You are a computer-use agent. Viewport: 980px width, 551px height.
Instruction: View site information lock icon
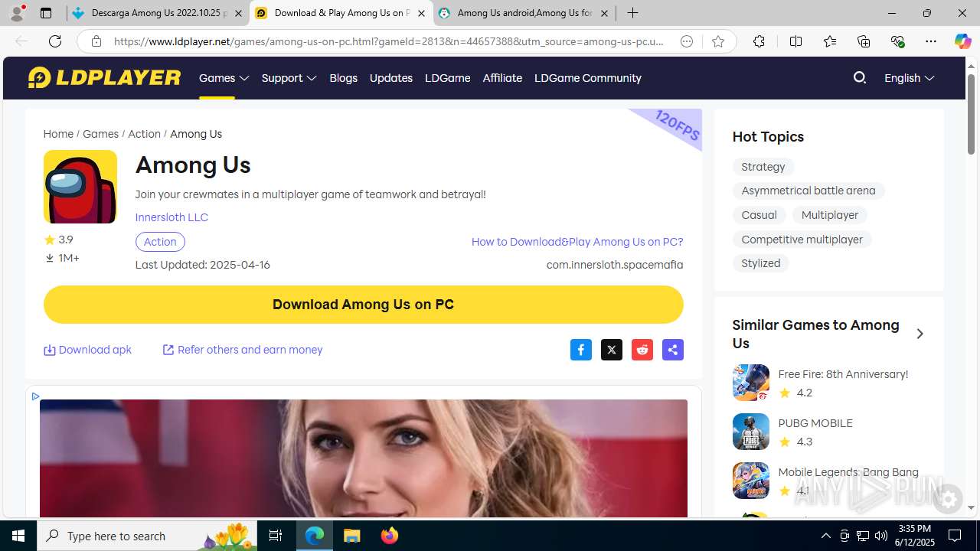96,41
